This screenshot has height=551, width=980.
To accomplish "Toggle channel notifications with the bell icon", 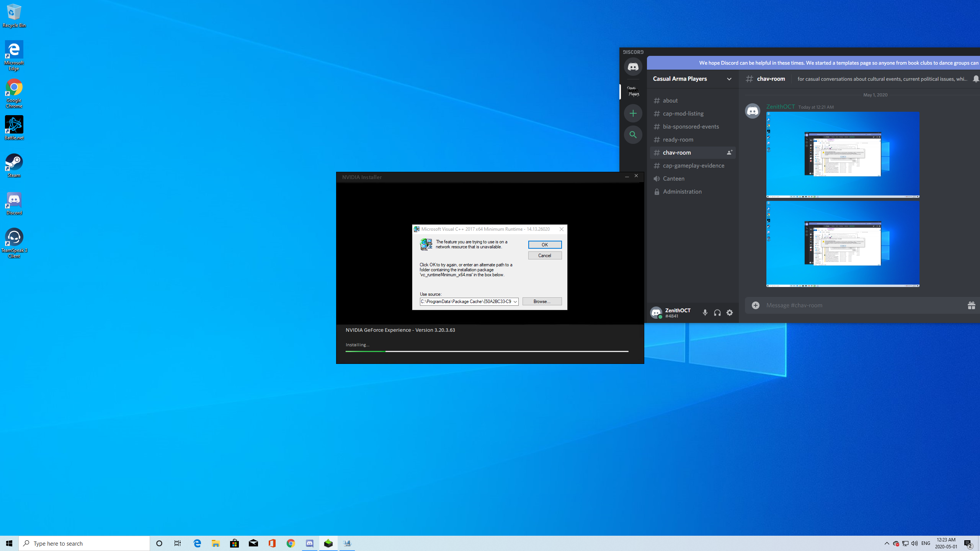I will click(976, 79).
